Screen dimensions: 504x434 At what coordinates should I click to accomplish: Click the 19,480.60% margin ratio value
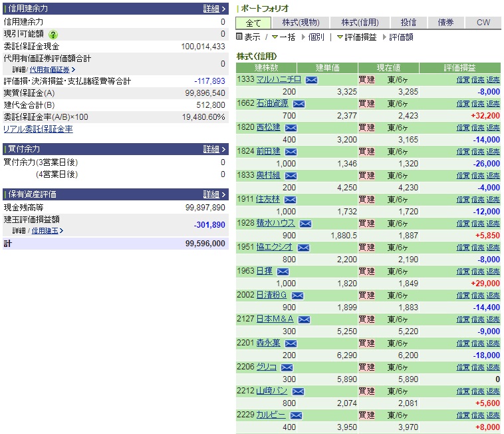coord(203,117)
